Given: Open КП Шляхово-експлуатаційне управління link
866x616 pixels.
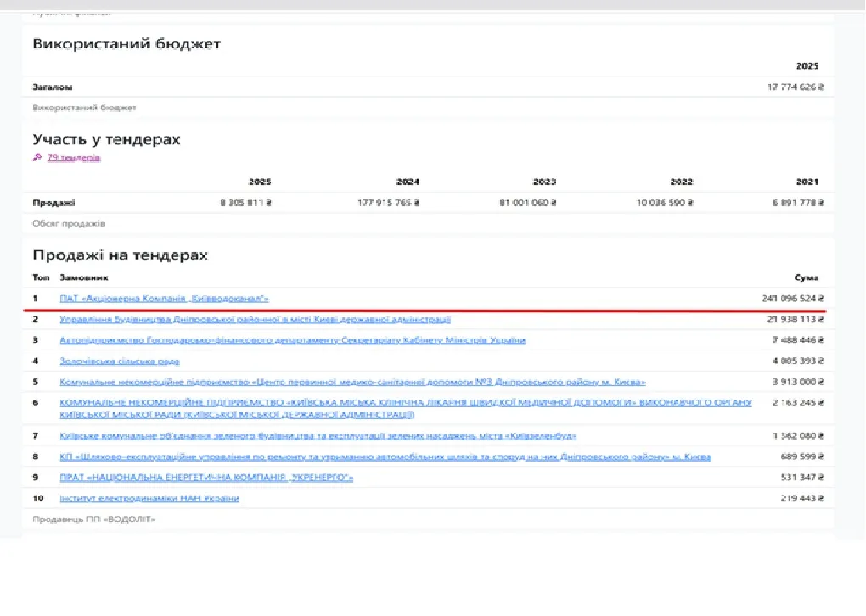Looking at the screenshot, I should [385, 457].
